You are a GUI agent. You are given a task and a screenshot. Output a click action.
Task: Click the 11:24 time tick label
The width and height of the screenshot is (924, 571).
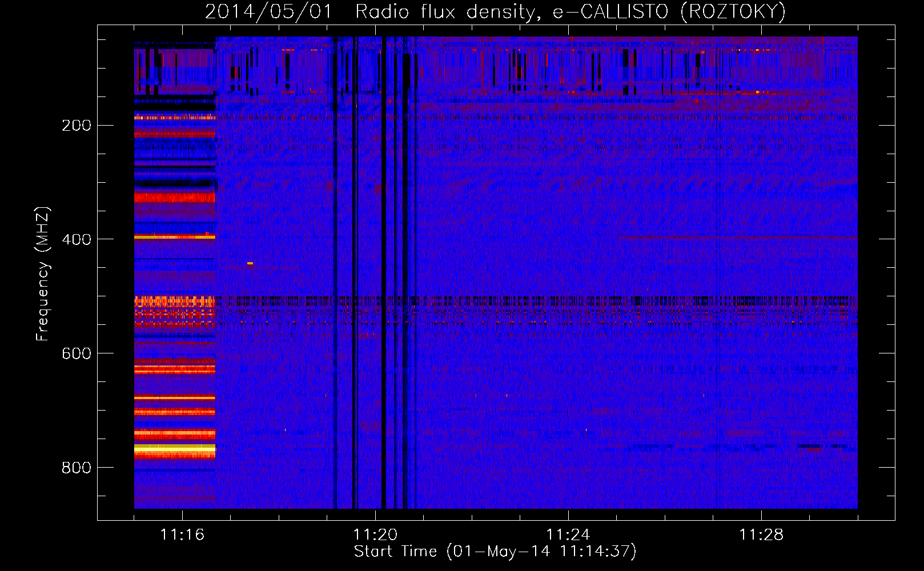(x=568, y=534)
